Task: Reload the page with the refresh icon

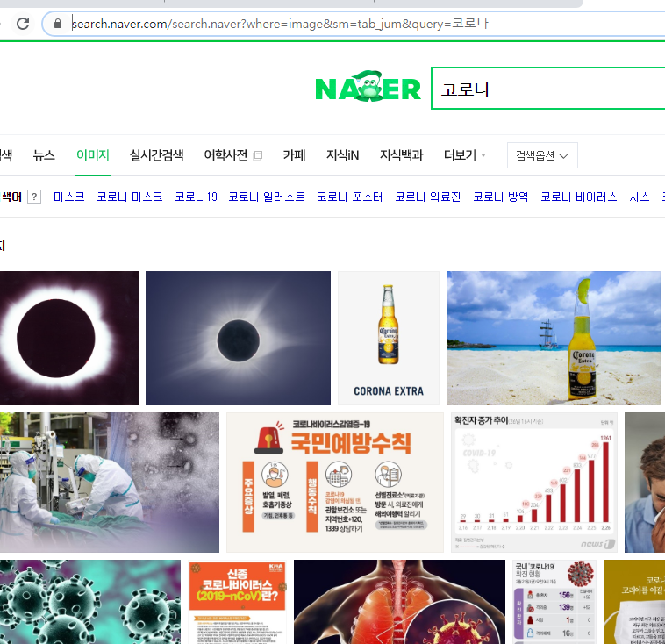Action: (23, 24)
